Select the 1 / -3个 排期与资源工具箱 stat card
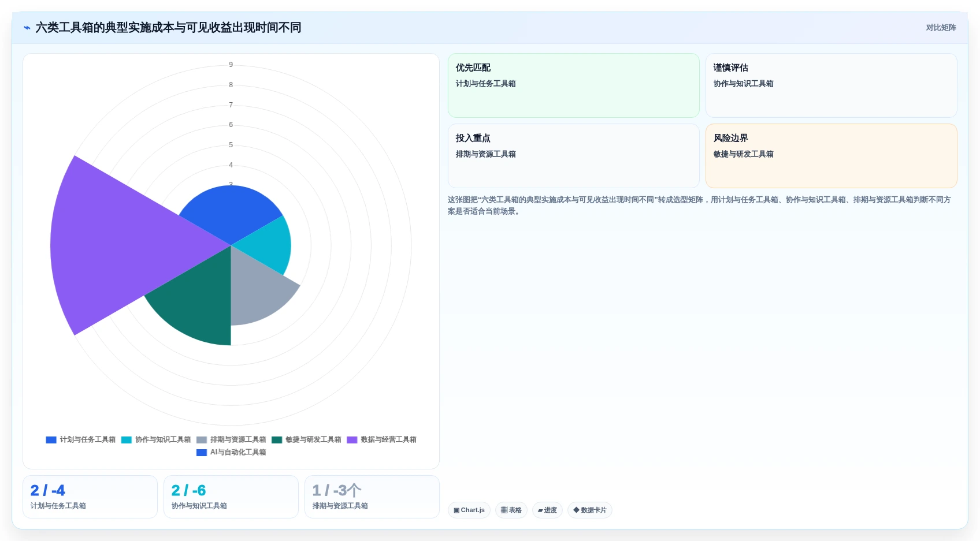 pos(372,497)
